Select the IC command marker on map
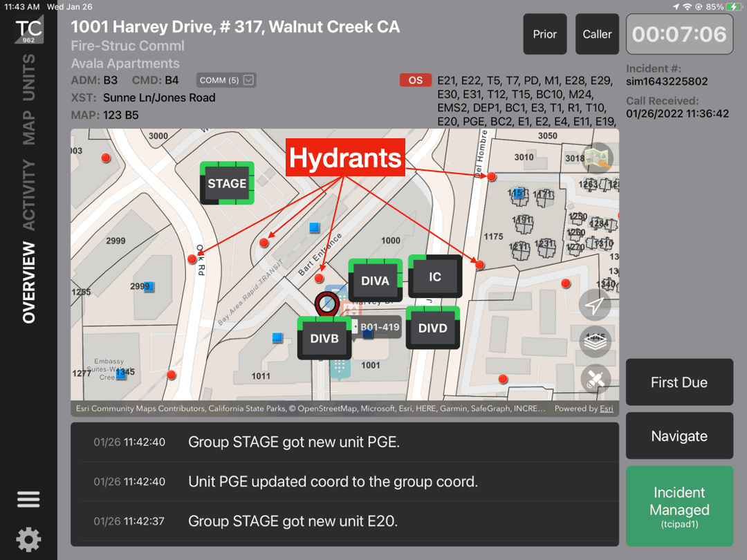747x560 pixels. [434, 277]
